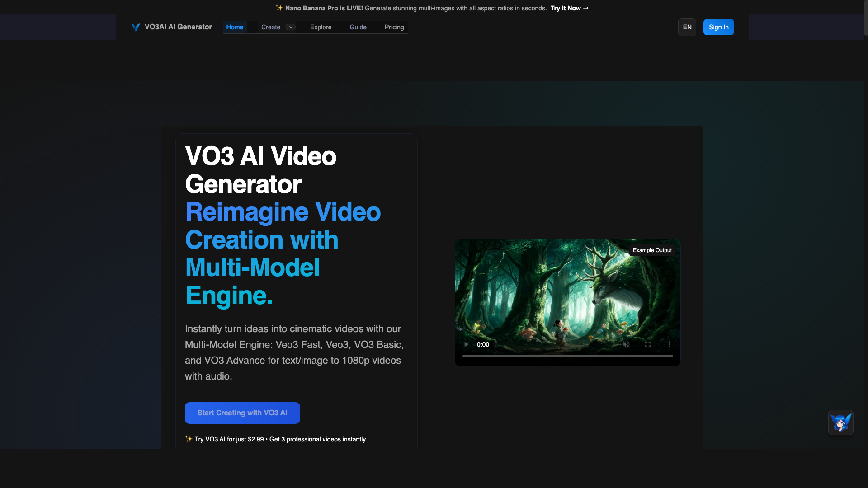Screen dimensions: 868x488
Task: Click the Example Output video thumbnail
Action: 567,294
